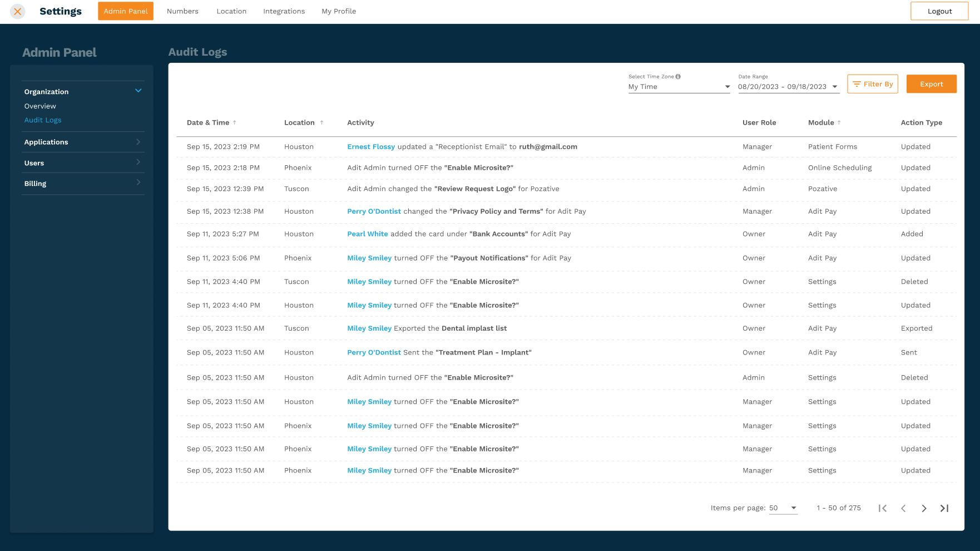Click the Export button
This screenshot has height=551, width=980.
[932, 84]
